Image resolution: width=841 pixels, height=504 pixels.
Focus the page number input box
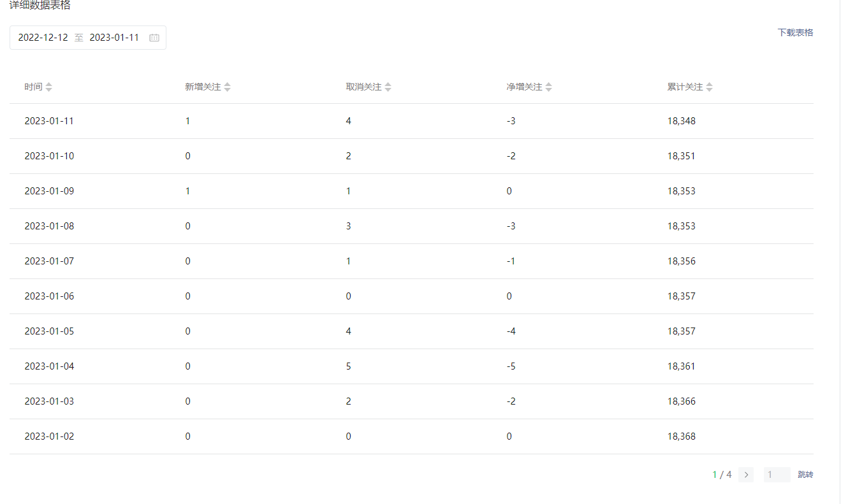(777, 475)
